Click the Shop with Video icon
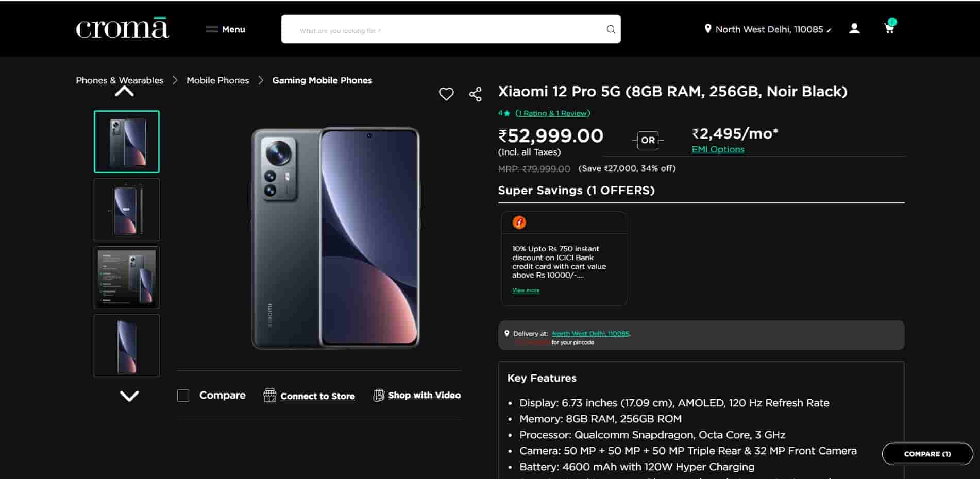Image resolution: width=980 pixels, height=479 pixels. [x=379, y=396]
